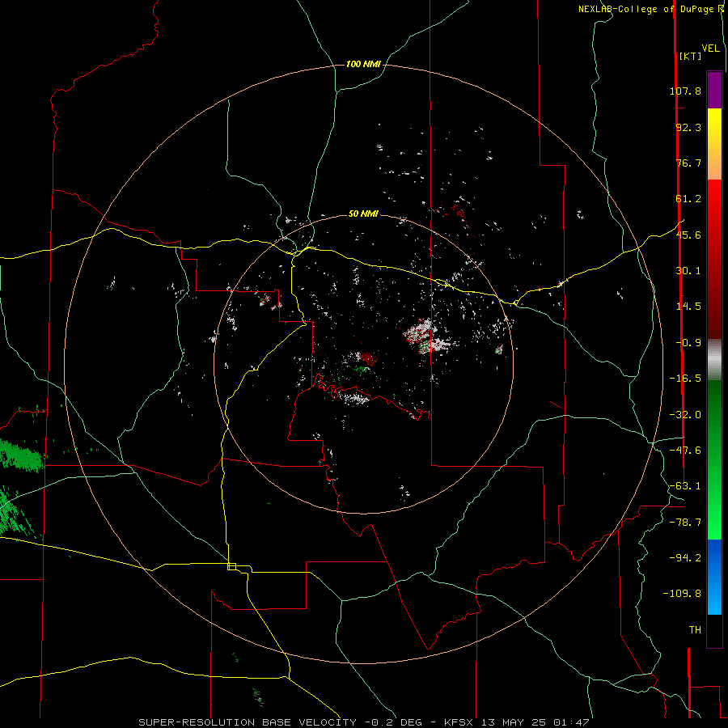Pick the blue segment of the color bar
This screenshot has height=728, width=728.
click(714, 577)
